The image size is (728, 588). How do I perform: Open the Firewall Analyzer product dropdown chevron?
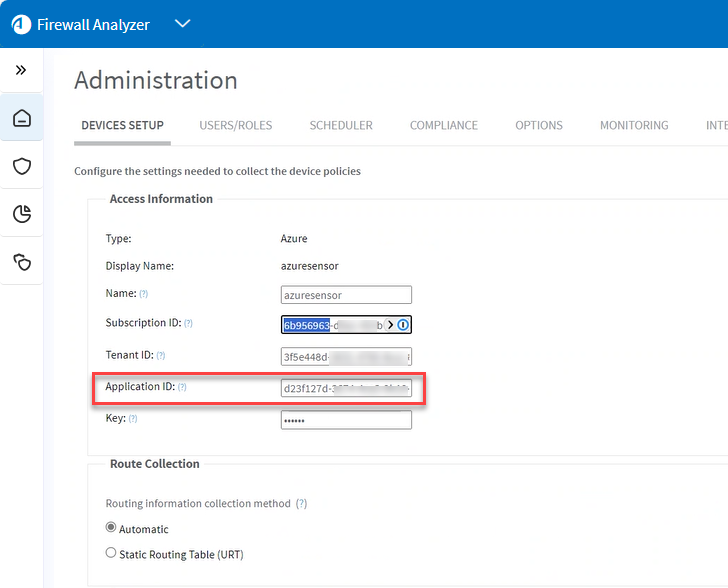coord(182,24)
